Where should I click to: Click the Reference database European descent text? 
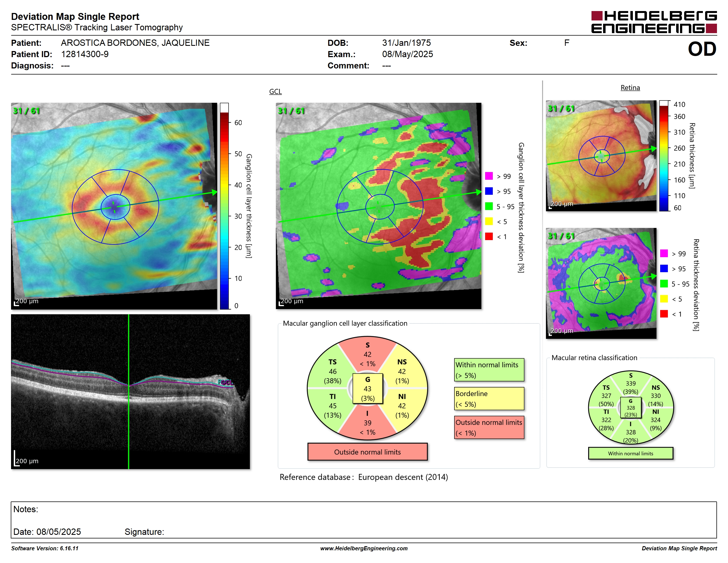[x=364, y=477]
